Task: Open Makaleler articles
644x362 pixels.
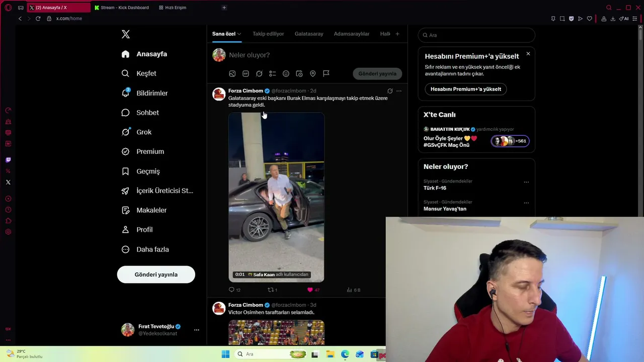Action: pyautogui.click(x=144, y=210)
